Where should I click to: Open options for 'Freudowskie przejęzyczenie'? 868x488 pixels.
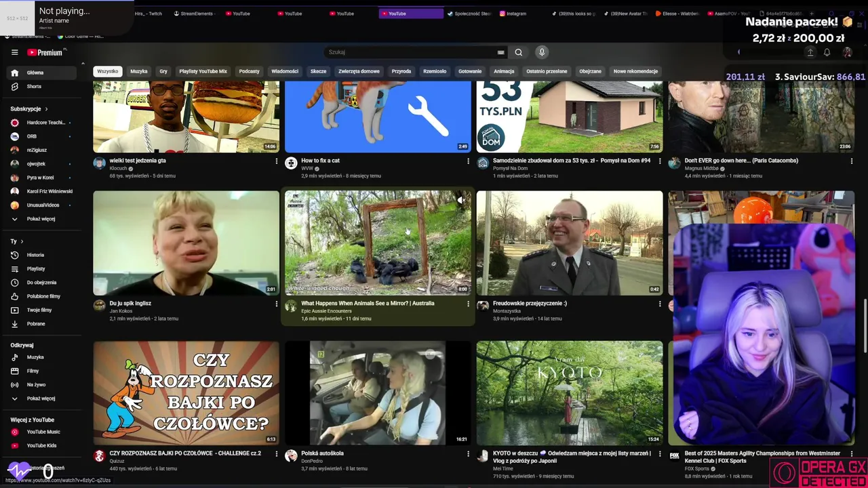tap(660, 304)
